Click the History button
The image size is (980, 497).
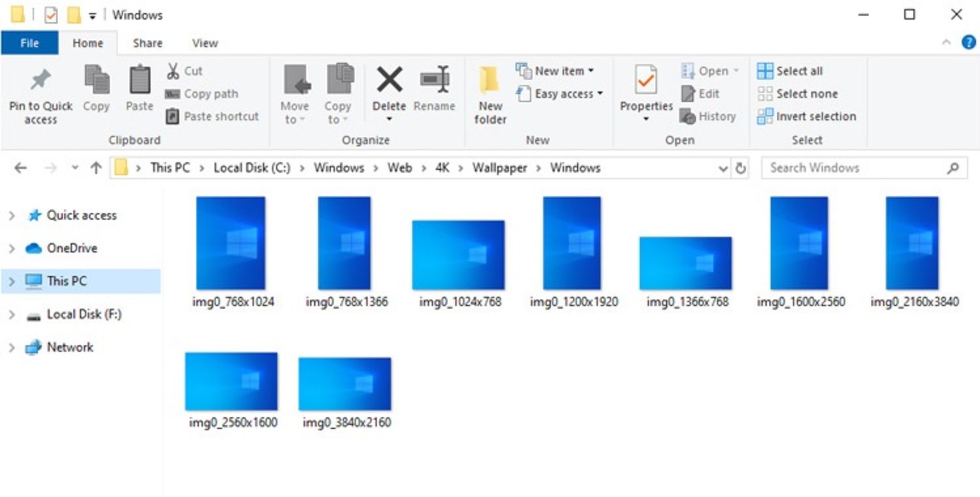(x=708, y=116)
